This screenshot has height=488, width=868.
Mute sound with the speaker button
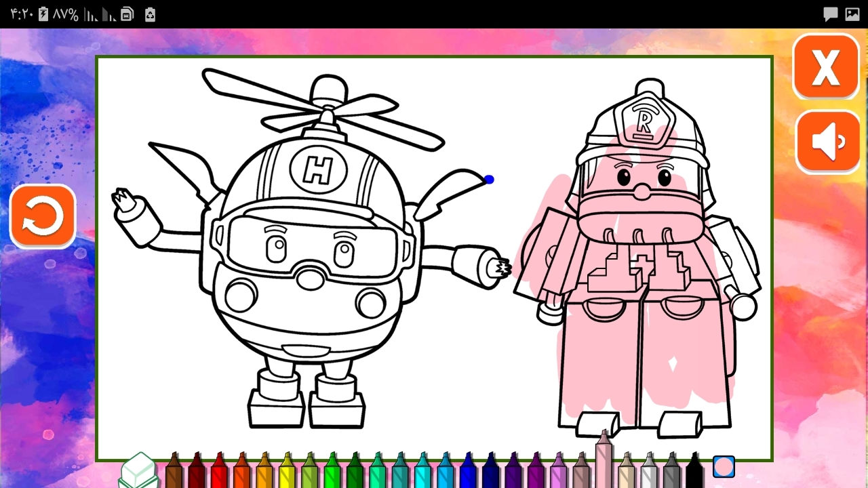point(828,142)
